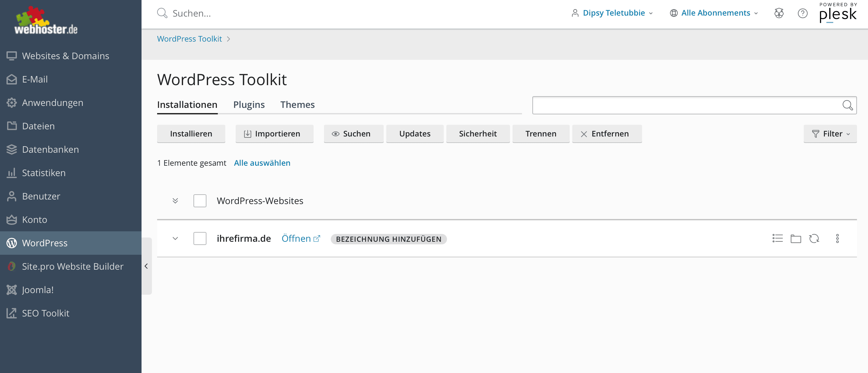Click the refresh icon for ihrefirma.de

[x=814, y=238]
